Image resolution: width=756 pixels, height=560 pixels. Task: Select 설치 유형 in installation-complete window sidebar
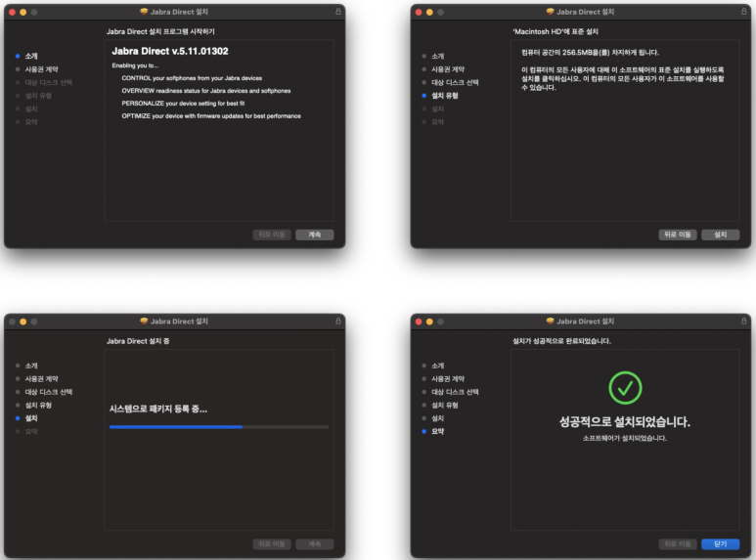(445, 405)
